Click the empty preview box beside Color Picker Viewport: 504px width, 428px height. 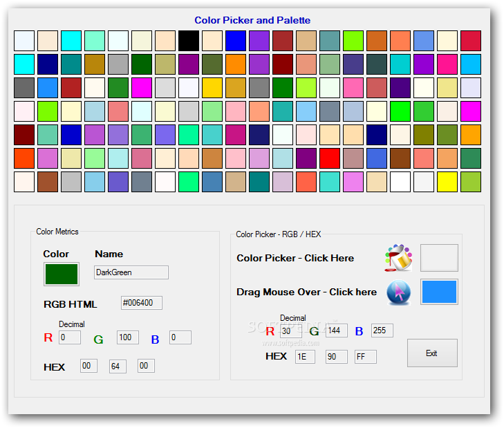[439, 258]
